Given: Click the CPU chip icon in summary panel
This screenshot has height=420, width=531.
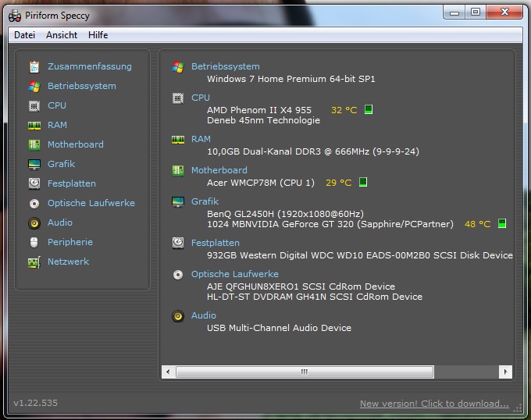Looking at the screenshot, I should (178, 98).
